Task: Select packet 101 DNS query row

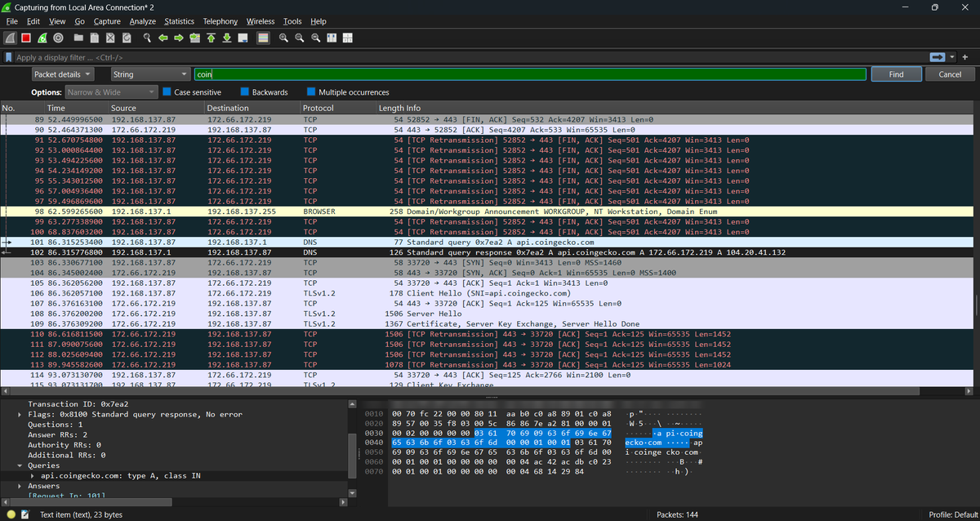Action: 485,242
